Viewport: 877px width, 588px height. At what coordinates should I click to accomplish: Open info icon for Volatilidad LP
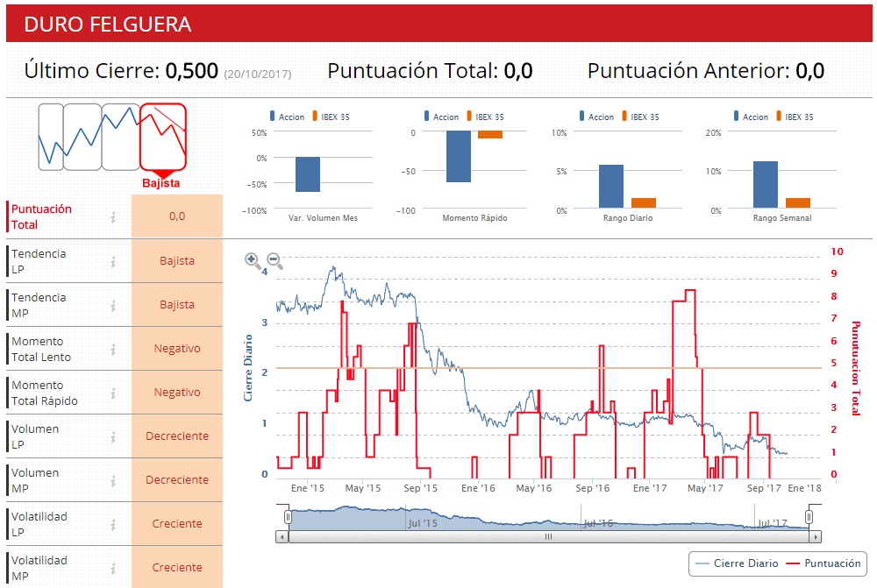click(113, 524)
